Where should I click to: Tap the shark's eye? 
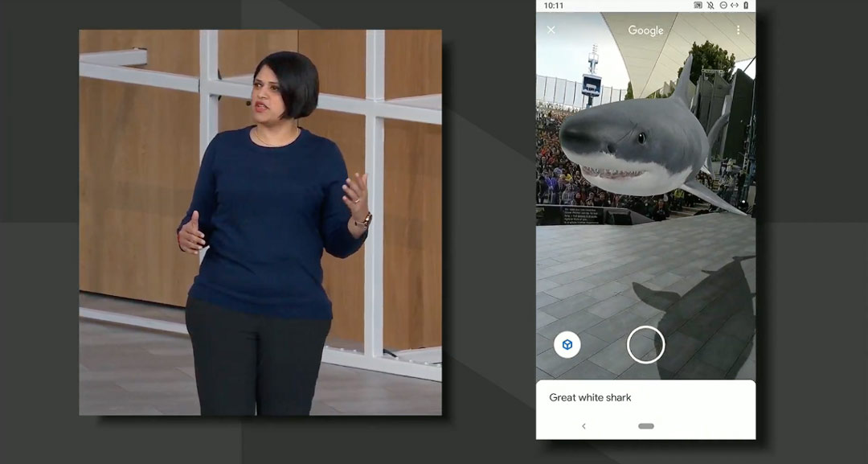tap(642, 138)
